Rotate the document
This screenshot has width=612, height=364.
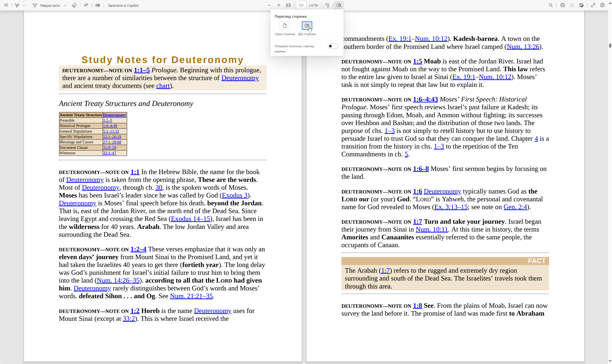(x=327, y=5)
